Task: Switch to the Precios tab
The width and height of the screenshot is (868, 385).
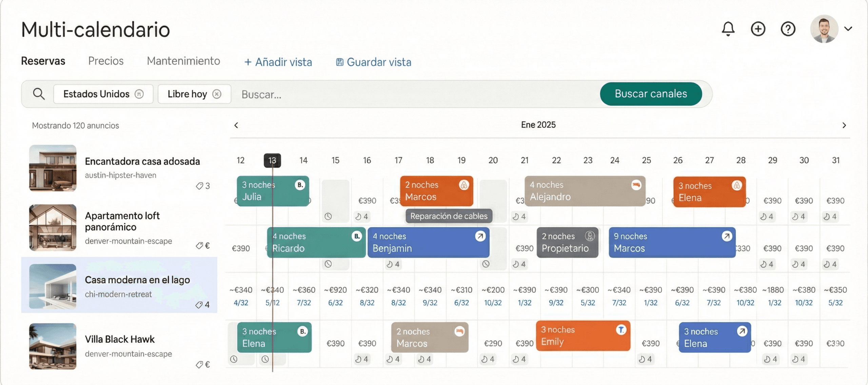Action: [x=106, y=61]
